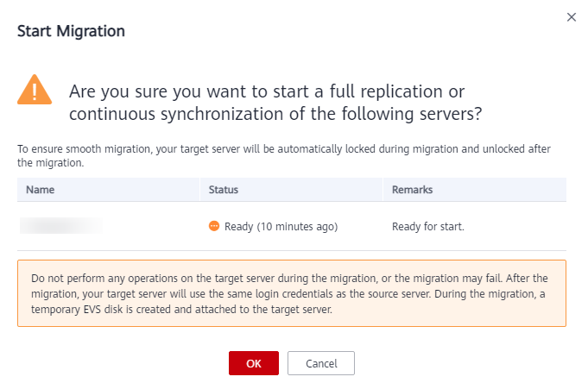Click the "Start Migration" dialog title
Image resolution: width=588 pixels, height=383 pixels.
tap(71, 31)
